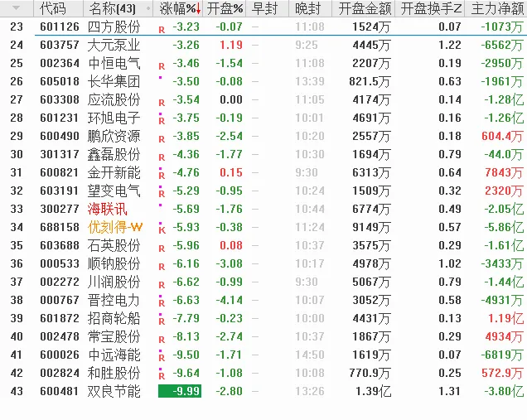Click the 1.39亿 opening amount
This screenshot has height=420, width=527.
[x=373, y=391]
